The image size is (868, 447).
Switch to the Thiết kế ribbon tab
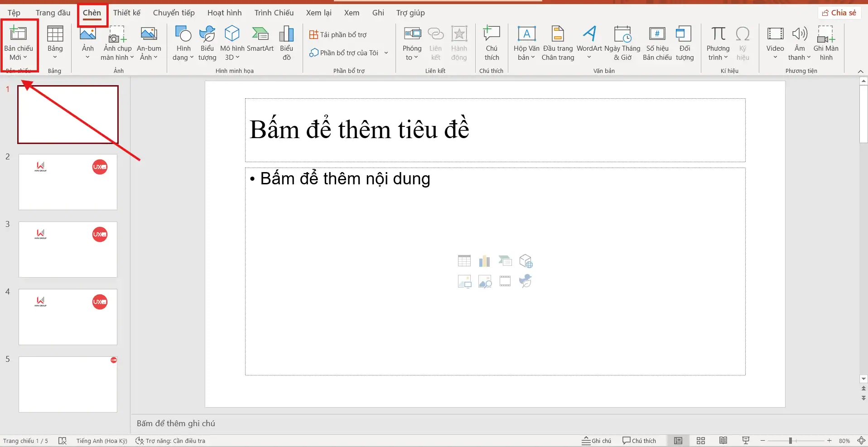pos(126,13)
